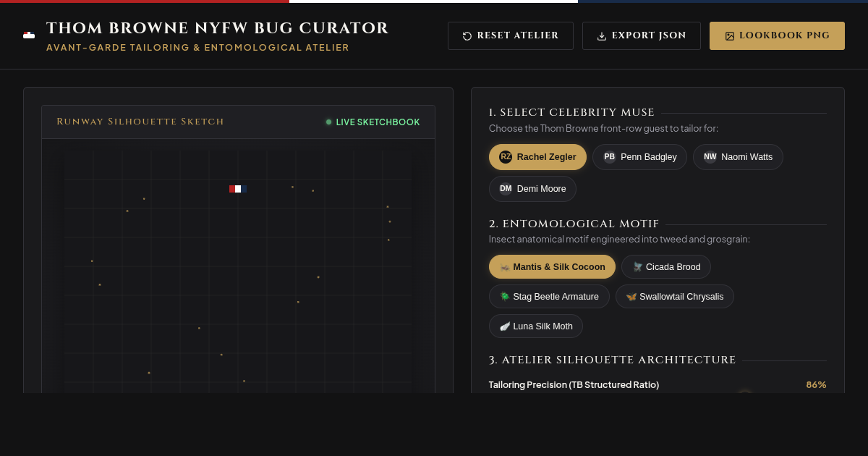
Task: Click the "Thom Browne NYFW Bug Curator" title
Action: tap(218, 28)
